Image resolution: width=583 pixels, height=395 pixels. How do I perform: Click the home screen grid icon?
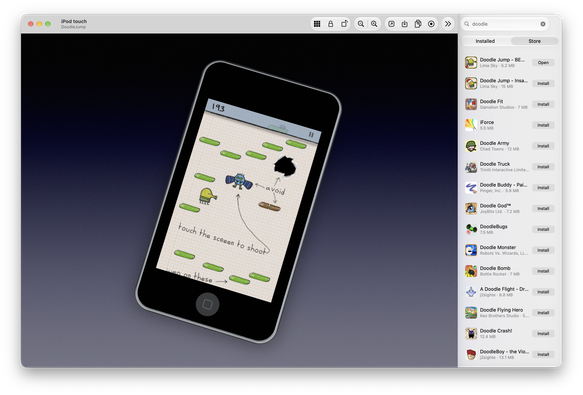click(317, 24)
